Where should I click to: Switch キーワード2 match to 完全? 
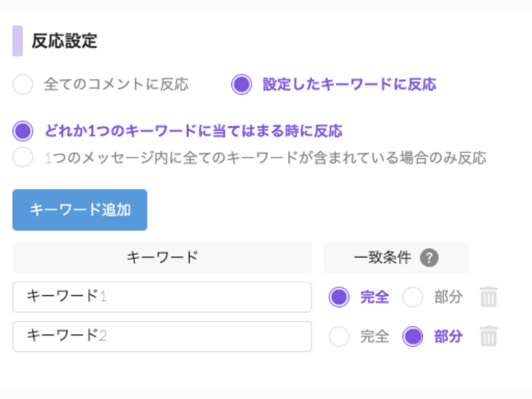pyautogui.click(x=339, y=336)
